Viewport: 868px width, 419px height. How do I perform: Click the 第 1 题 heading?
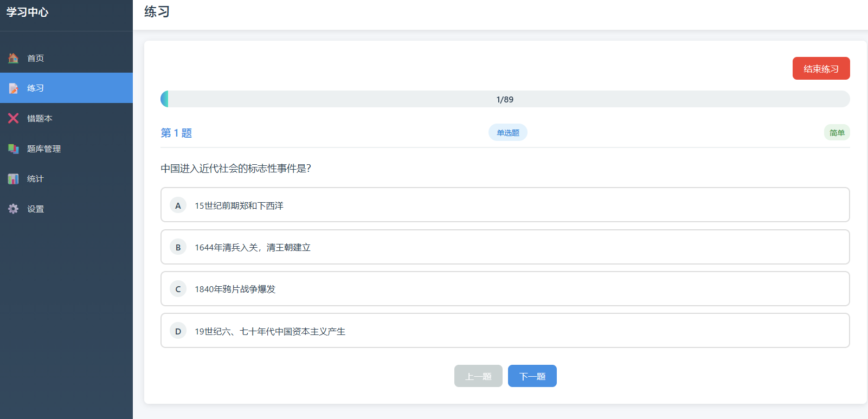click(x=176, y=133)
